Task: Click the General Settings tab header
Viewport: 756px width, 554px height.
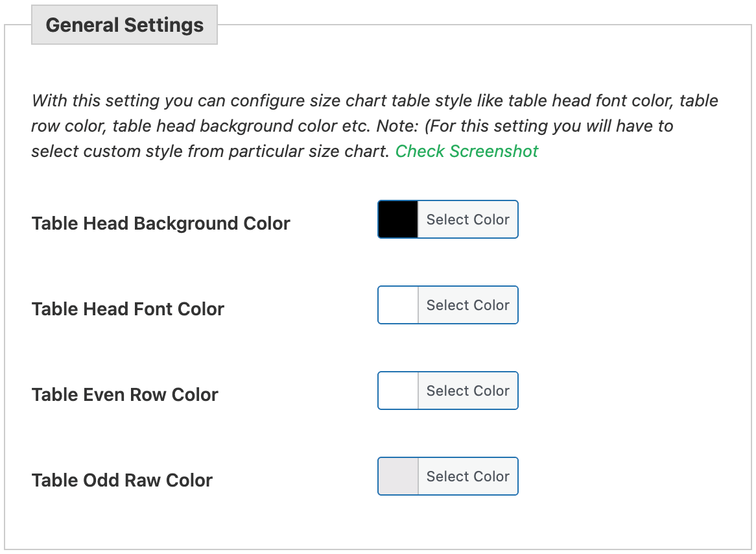Action: pyautogui.click(x=124, y=24)
